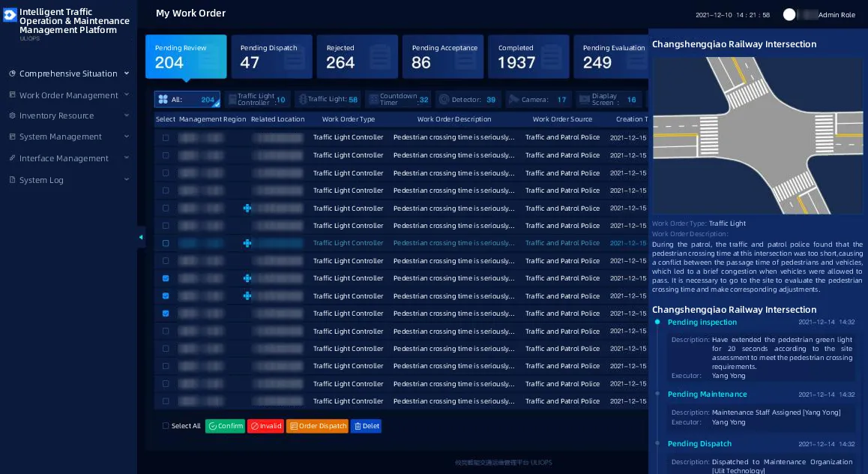The width and height of the screenshot is (868, 474).
Task: Select the All filter icon
Action: [x=163, y=100]
